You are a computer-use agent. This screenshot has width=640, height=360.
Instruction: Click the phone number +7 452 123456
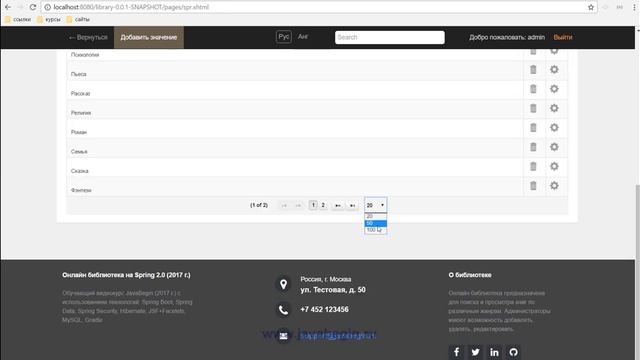click(324, 309)
